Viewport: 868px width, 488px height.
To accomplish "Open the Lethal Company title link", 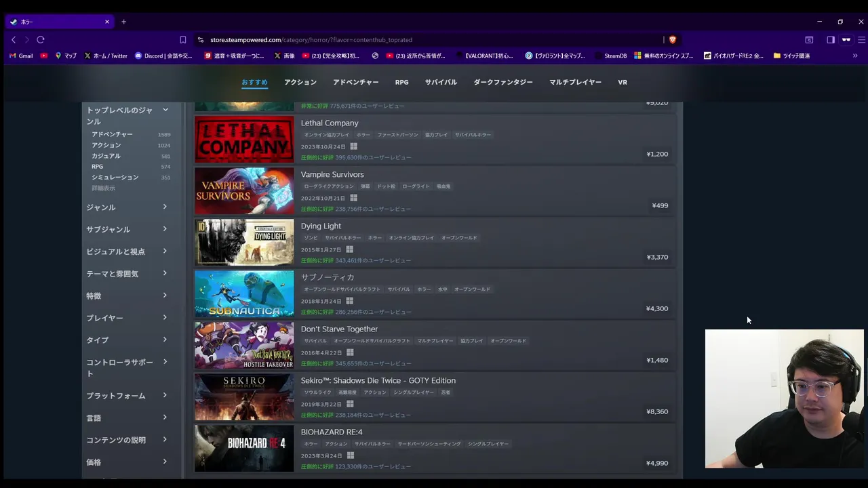I will [x=330, y=123].
